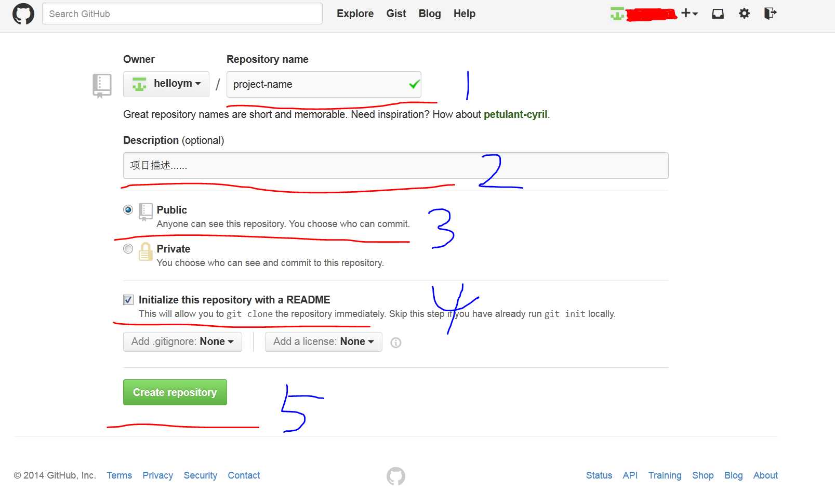Expand the Add .gitignore dropdown

[182, 342]
